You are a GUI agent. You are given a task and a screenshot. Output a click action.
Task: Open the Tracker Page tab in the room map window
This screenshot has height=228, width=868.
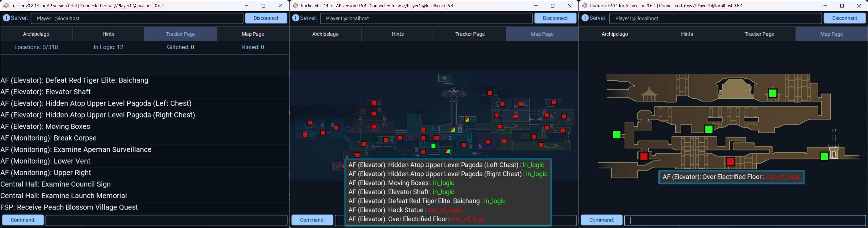point(759,34)
